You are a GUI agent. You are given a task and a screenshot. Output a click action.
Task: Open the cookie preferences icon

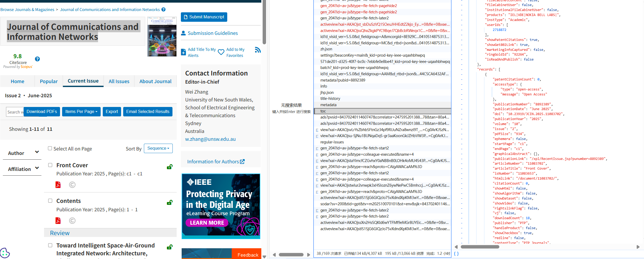[5, 253]
